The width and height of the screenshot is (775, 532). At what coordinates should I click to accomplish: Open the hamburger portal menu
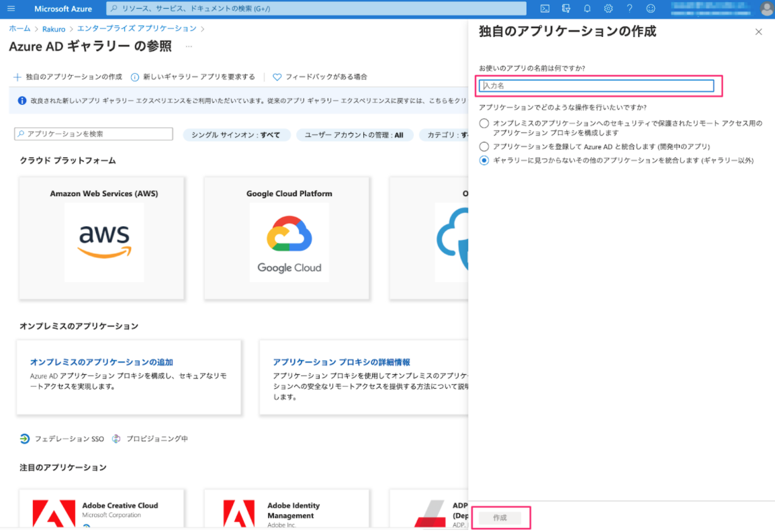11,9
